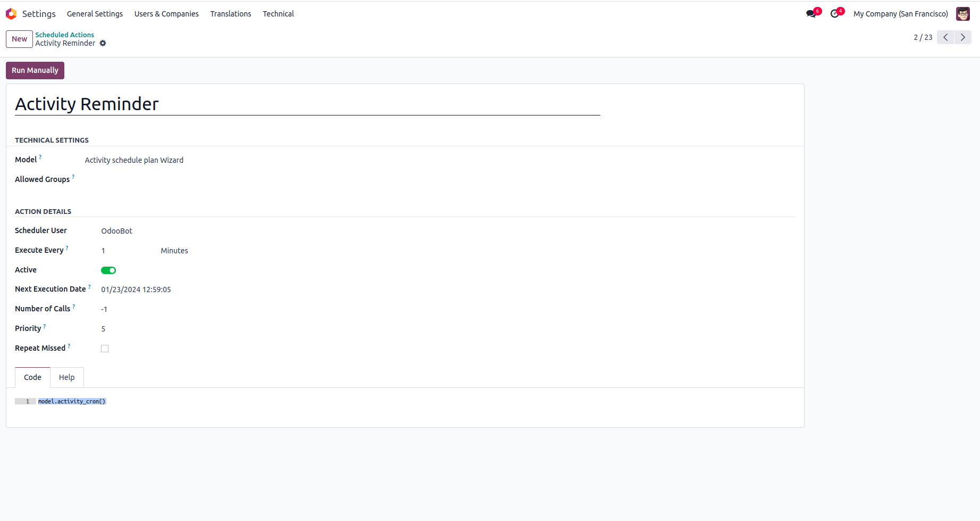Click the Technical Settings section heading
This screenshot has width=980, height=521.
pyautogui.click(x=52, y=140)
